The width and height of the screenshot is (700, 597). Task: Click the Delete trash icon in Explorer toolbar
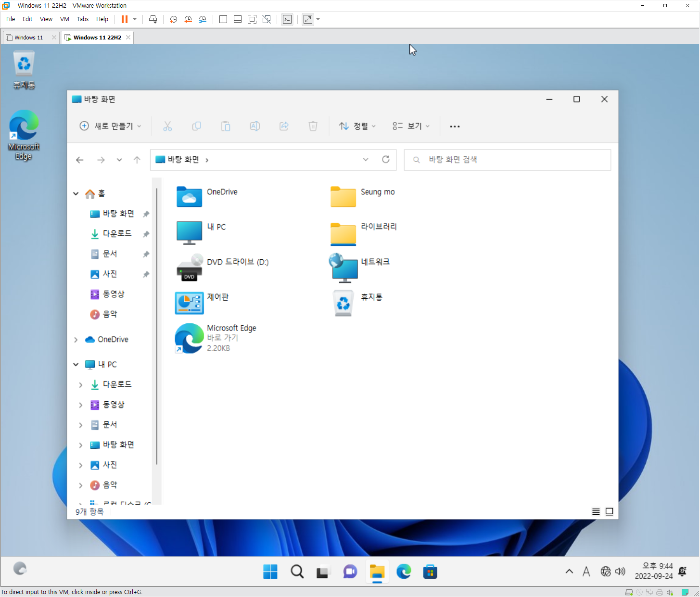coord(313,126)
